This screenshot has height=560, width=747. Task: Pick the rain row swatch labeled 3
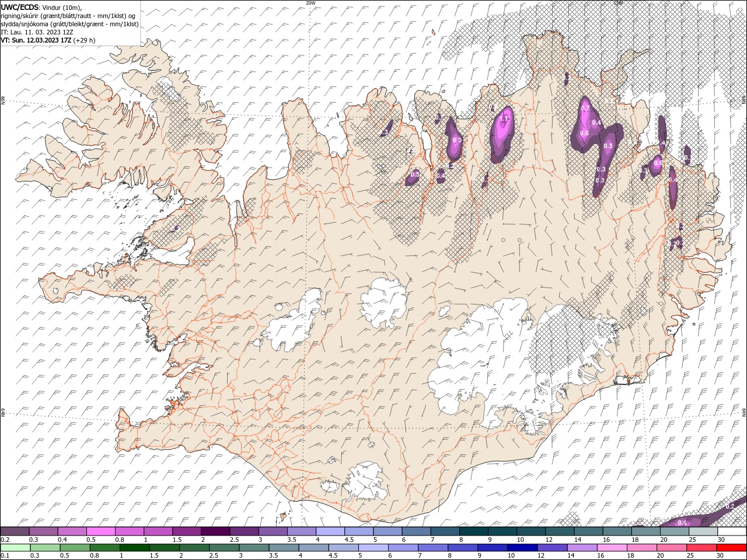pos(254,548)
